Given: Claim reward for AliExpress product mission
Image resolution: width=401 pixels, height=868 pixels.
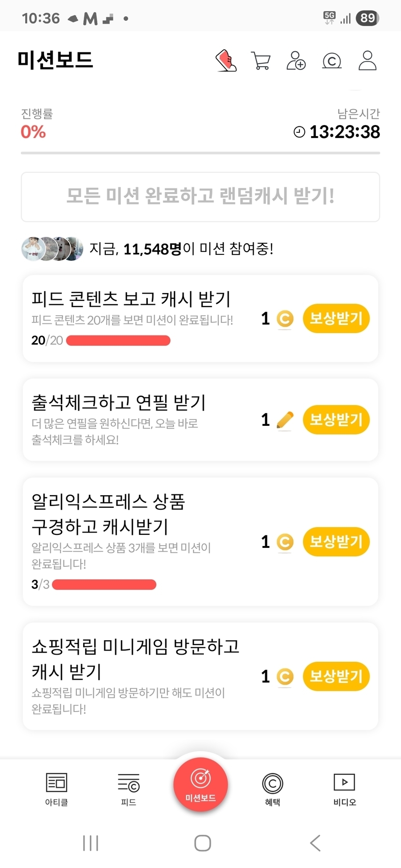Looking at the screenshot, I should [336, 542].
